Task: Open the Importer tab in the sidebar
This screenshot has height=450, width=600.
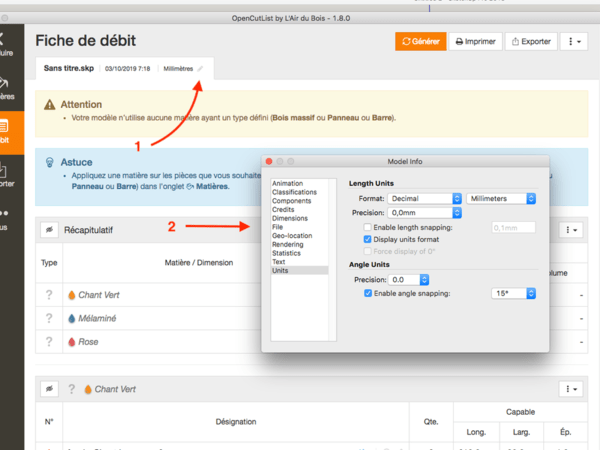Action: coord(12,176)
